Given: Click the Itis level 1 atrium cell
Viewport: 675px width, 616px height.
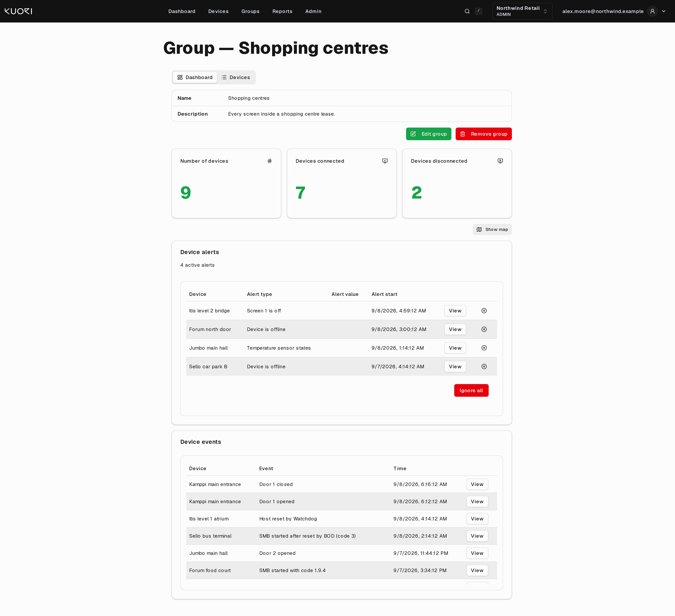Looking at the screenshot, I should (209, 519).
